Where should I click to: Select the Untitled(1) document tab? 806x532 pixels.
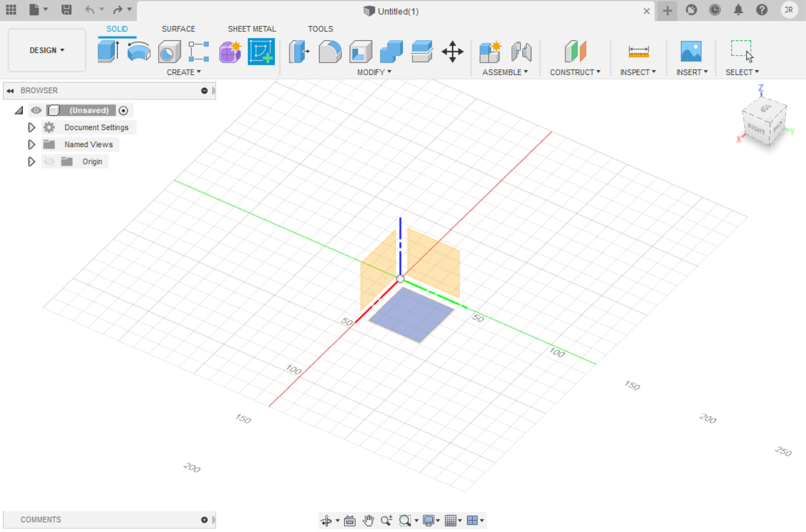pyautogui.click(x=391, y=11)
